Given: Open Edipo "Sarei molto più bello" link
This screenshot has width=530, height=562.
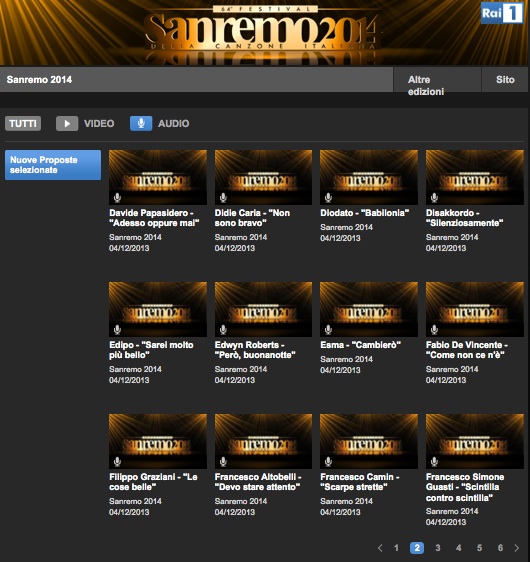Looking at the screenshot, I should pos(151,350).
